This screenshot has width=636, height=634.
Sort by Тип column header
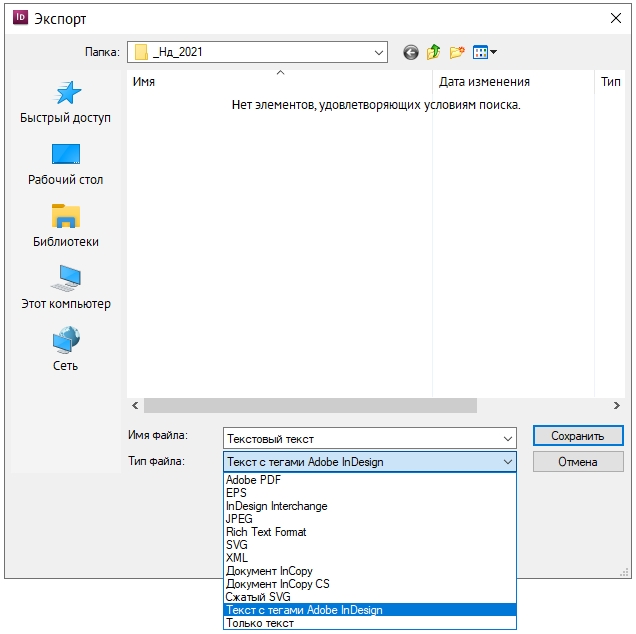point(610,82)
